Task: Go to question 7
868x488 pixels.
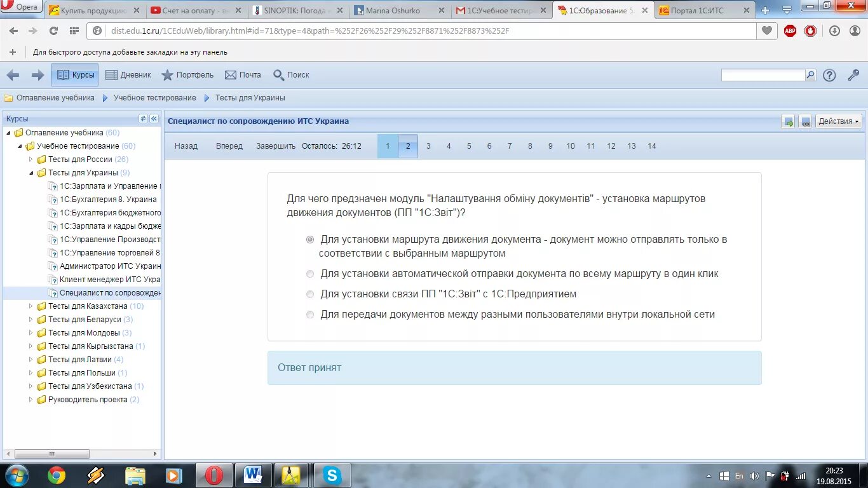Action: [x=510, y=146]
